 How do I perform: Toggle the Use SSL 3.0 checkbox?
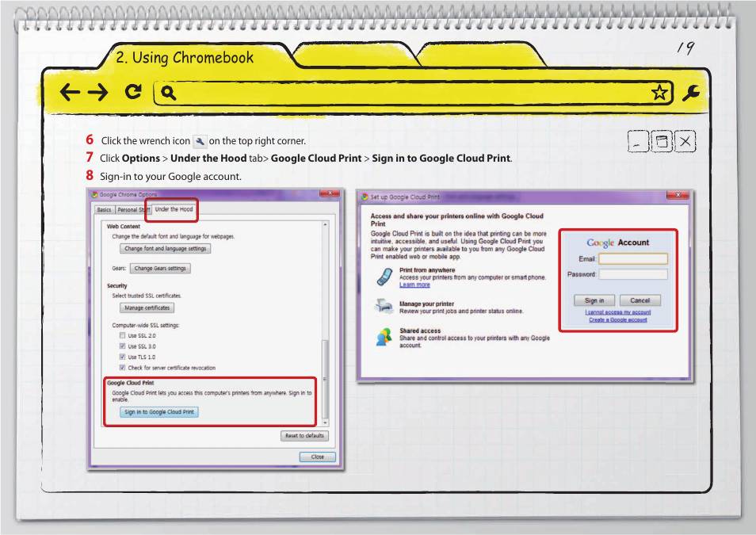tap(123, 346)
